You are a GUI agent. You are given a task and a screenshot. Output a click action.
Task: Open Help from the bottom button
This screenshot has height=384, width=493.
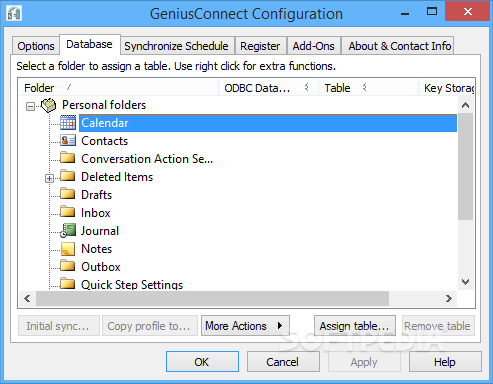(445, 362)
